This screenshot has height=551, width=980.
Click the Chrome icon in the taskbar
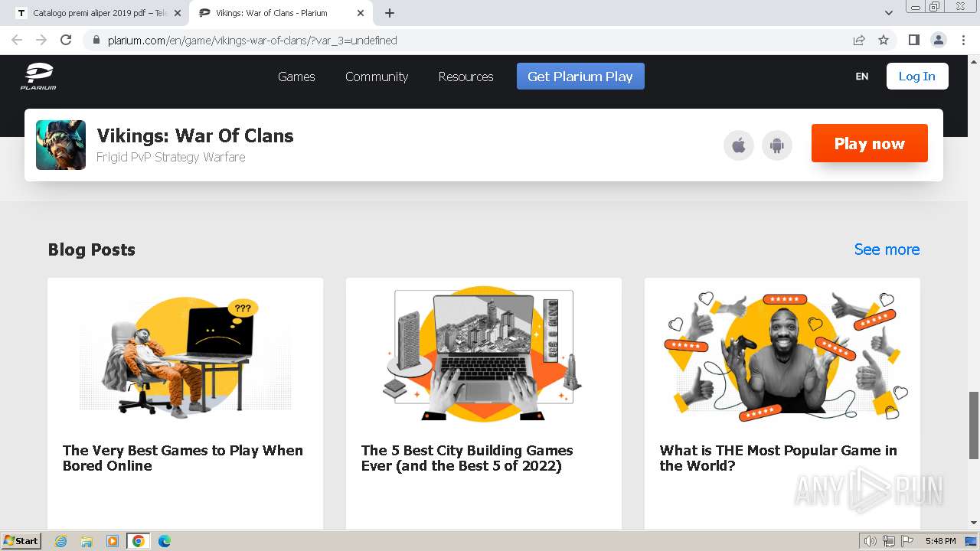coord(138,541)
